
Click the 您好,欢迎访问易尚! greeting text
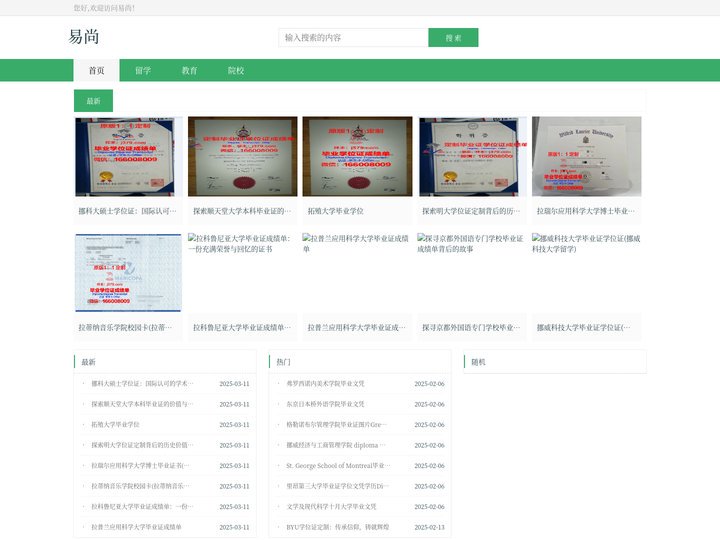click(x=104, y=8)
